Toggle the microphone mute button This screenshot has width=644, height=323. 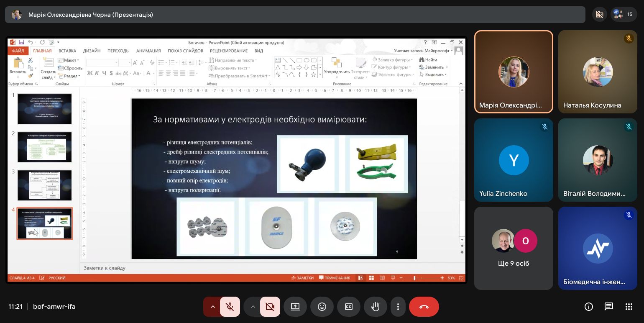230,307
